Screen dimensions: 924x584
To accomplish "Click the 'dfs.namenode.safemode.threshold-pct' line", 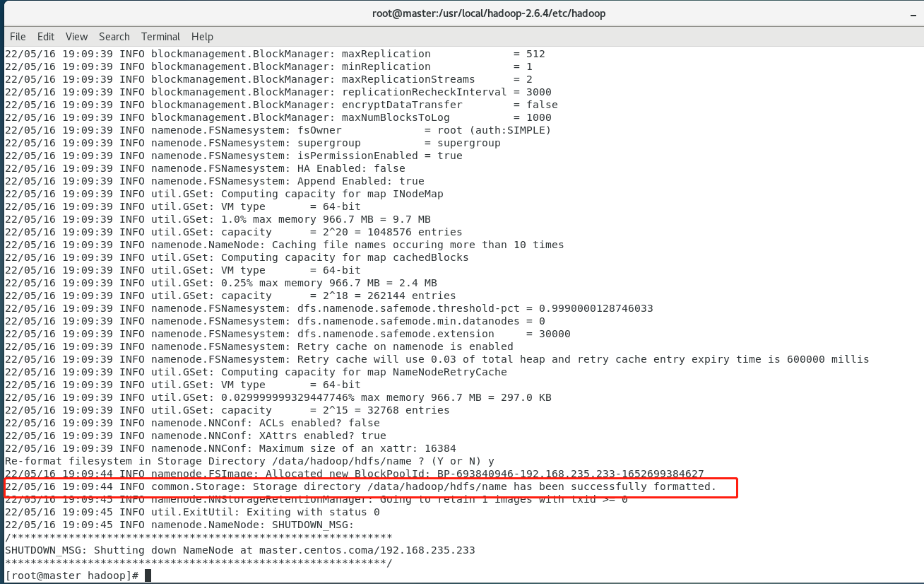I will click(329, 308).
